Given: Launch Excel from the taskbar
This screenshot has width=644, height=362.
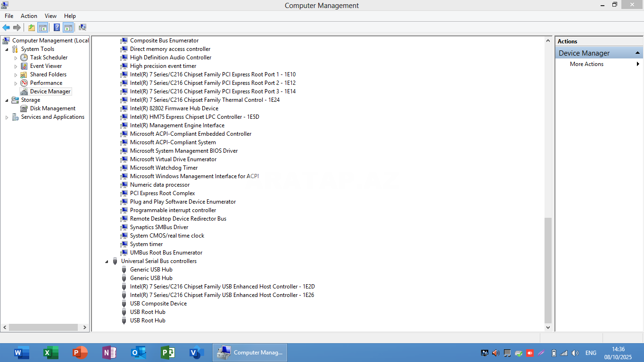Looking at the screenshot, I should tap(50, 353).
